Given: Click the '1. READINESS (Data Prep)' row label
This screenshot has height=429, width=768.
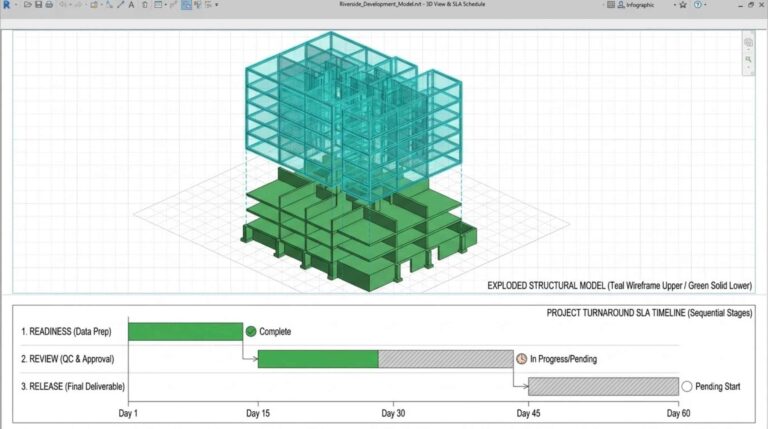Looking at the screenshot, I should point(66,332).
